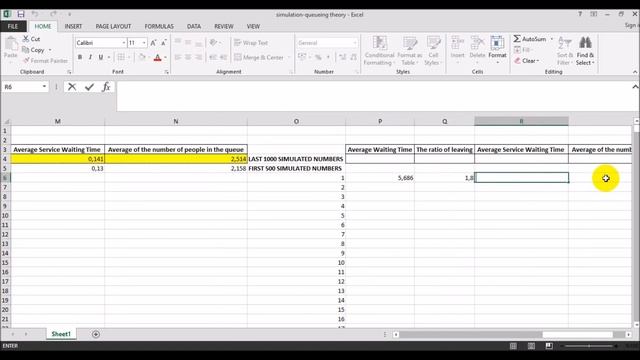Select the HOME tab

point(43,26)
